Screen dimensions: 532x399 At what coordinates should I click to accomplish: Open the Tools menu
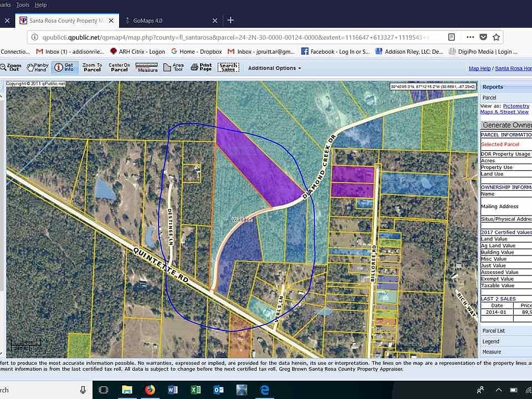(x=23, y=5)
